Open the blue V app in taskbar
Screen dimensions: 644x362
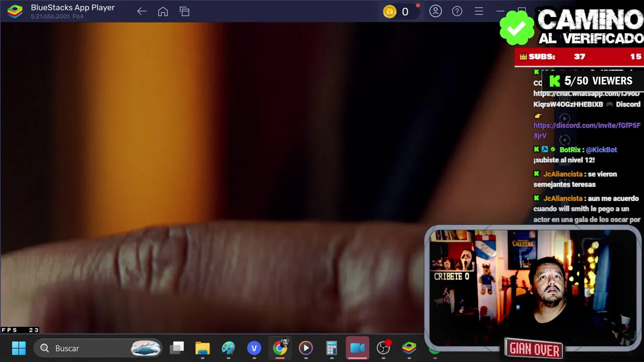click(x=254, y=348)
